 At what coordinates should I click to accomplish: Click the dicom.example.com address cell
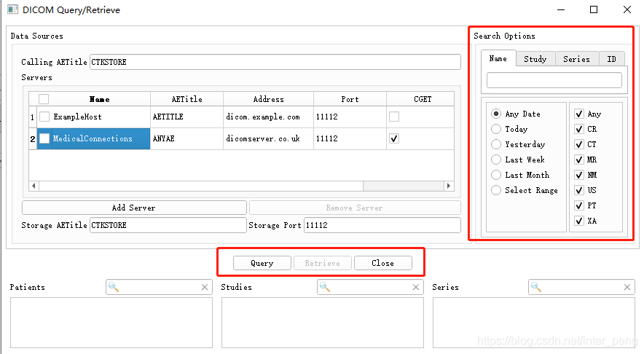click(x=268, y=117)
